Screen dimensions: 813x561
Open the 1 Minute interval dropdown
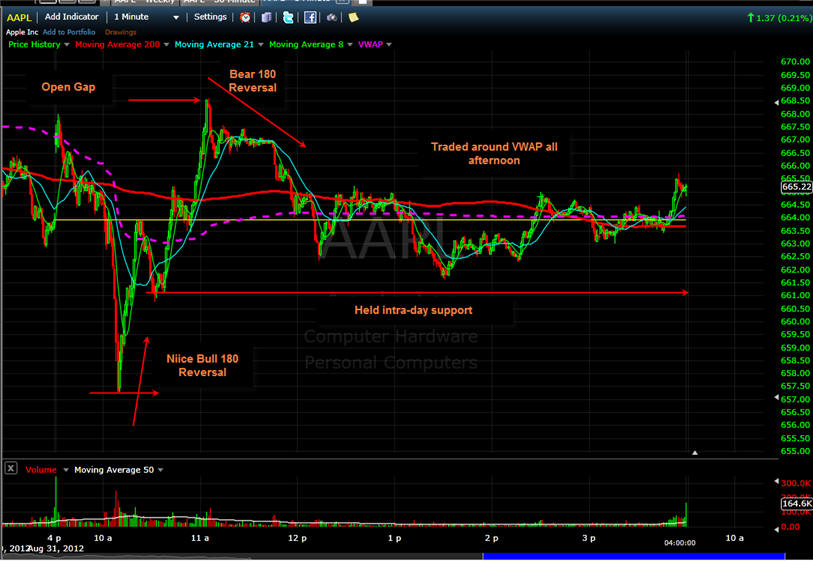[x=176, y=18]
